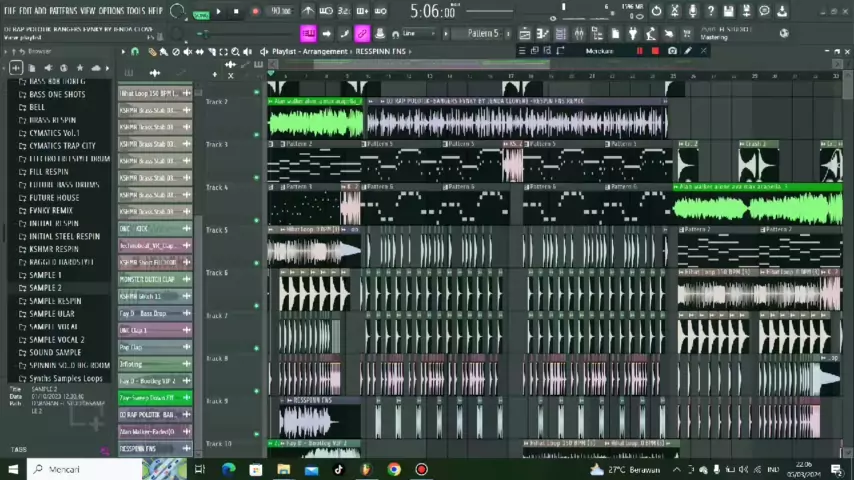The image size is (854, 480).
Task: Click the red Record button
Action: pyautogui.click(x=254, y=12)
